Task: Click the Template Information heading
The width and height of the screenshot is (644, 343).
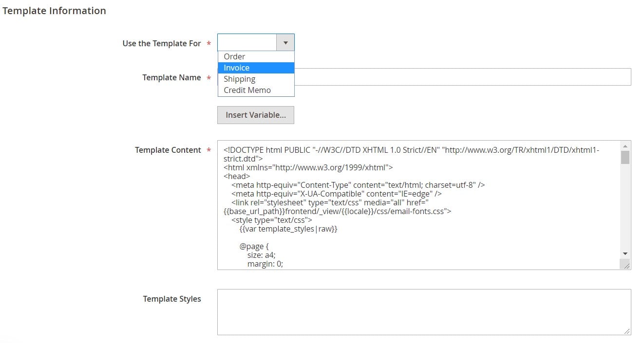Action: coord(54,11)
